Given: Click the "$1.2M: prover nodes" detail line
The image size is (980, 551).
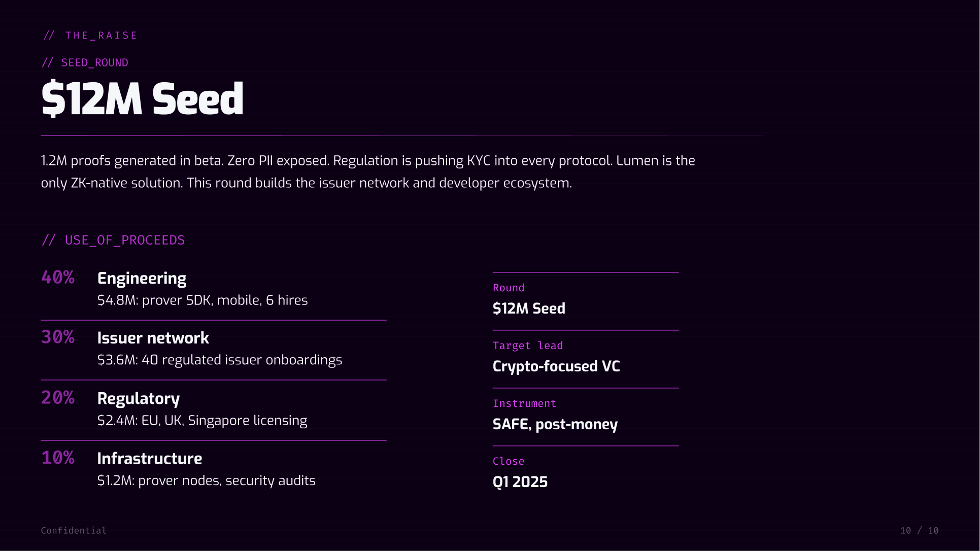Looking at the screenshot, I should click(206, 480).
